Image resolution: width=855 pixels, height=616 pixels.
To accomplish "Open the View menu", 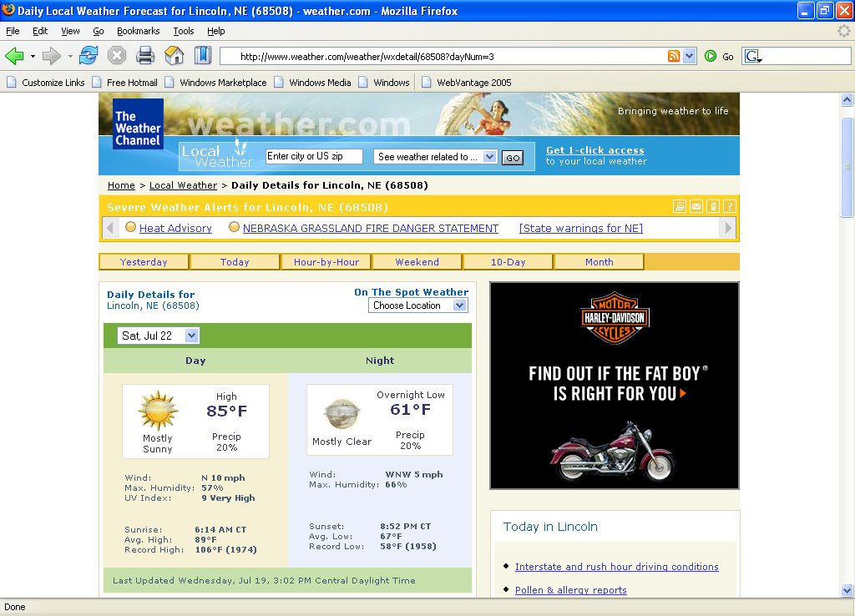I will tap(70, 31).
